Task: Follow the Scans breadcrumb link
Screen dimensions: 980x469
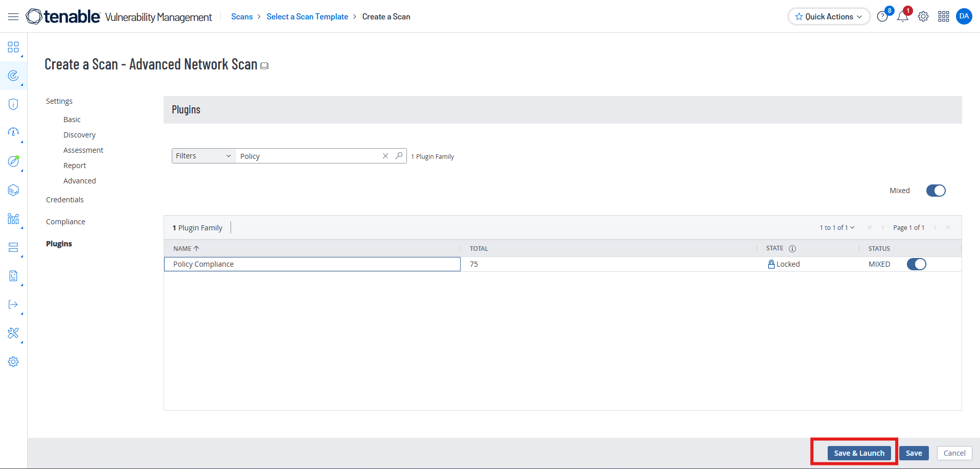Action: (242, 17)
